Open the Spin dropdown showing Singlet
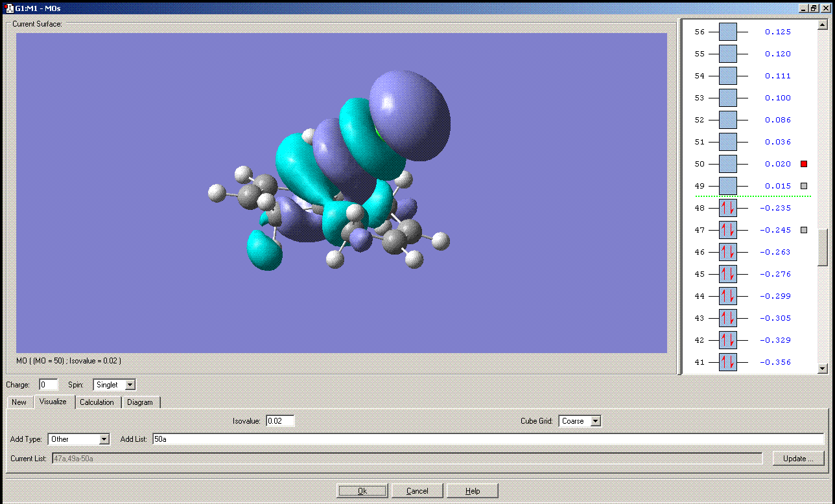835x504 pixels. (114, 385)
